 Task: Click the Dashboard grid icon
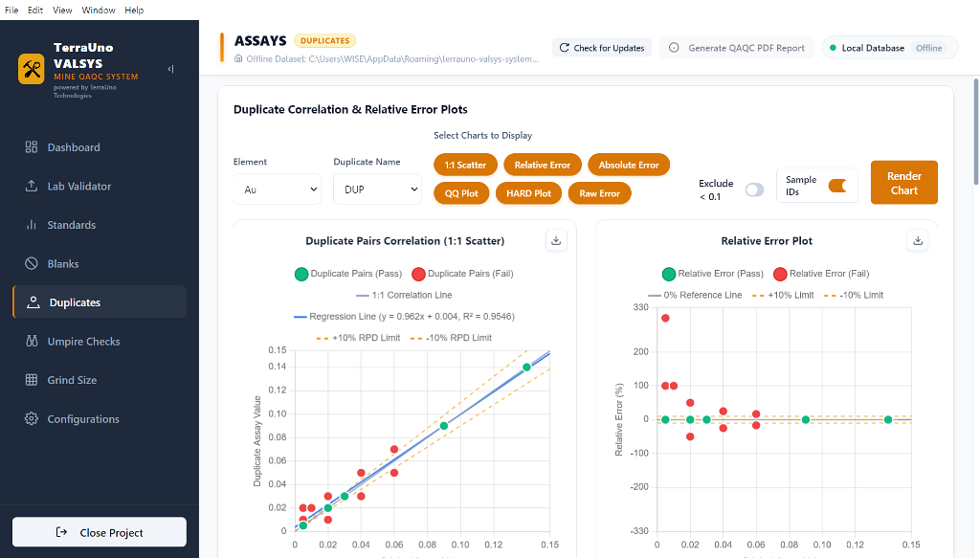32,146
